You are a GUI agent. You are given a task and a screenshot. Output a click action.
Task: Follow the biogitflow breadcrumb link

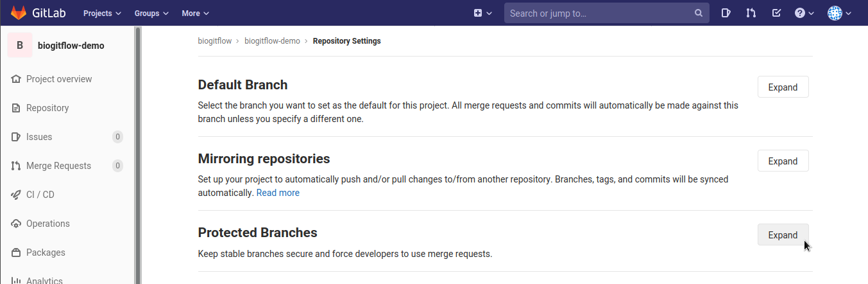(x=215, y=41)
